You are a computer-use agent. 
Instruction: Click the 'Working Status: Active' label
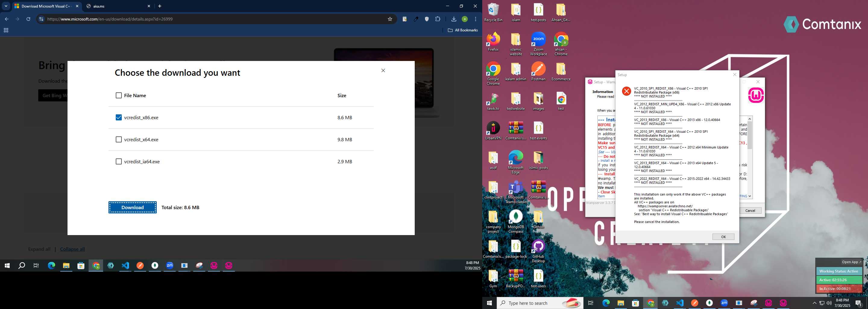point(839,271)
